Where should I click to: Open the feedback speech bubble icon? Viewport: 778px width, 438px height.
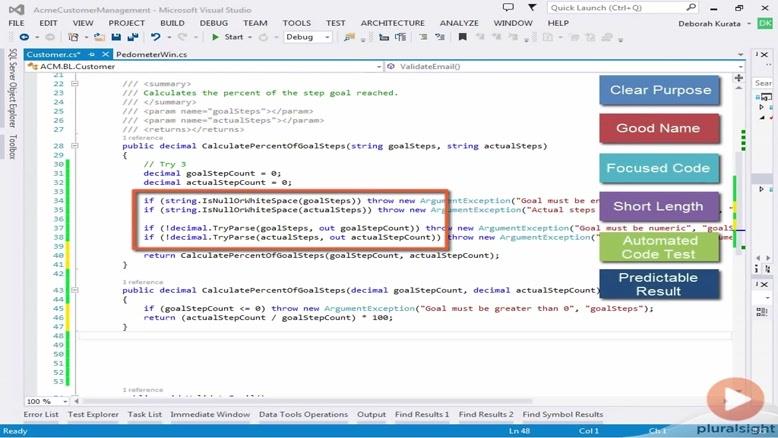point(508,7)
